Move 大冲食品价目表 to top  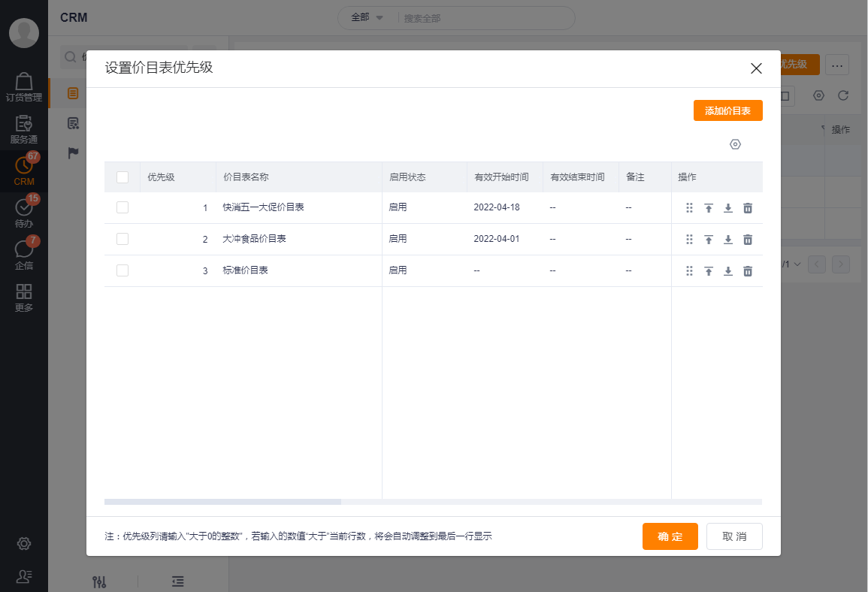[x=709, y=240]
